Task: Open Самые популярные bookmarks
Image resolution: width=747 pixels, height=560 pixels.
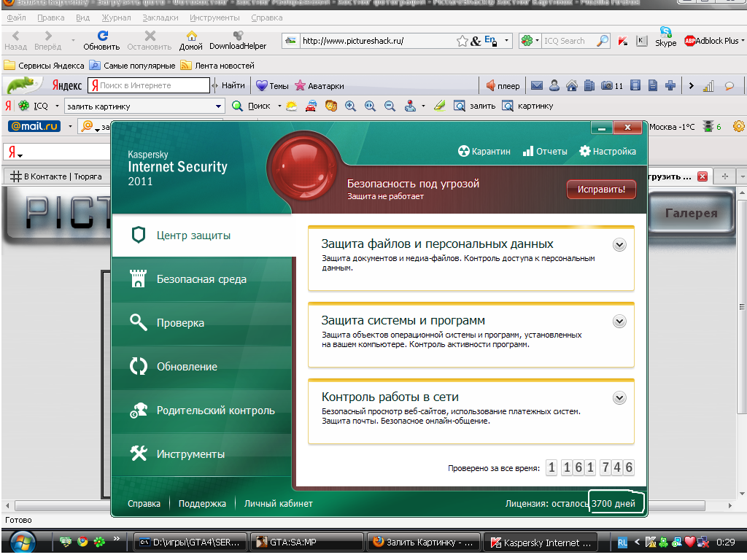Action: (x=133, y=65)
